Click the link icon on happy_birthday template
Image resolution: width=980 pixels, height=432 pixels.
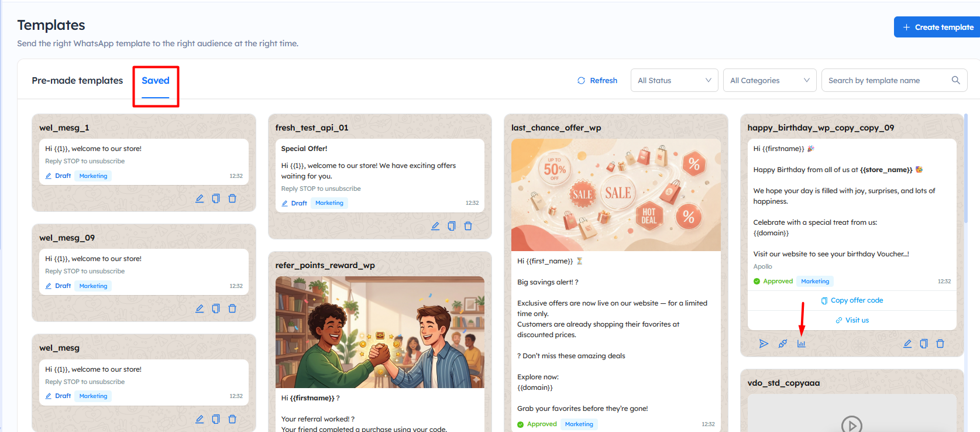click(x=782, y=344)
